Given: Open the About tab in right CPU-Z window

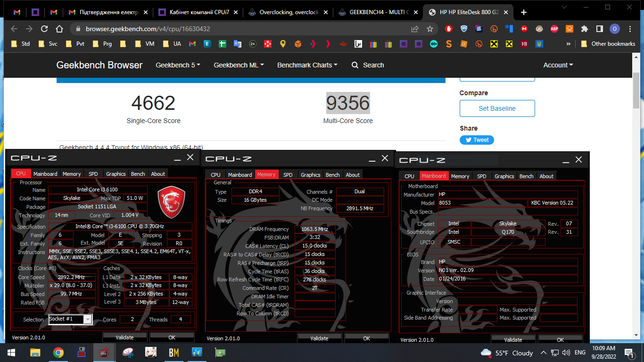Looking at the screenshot, I should click(x=546, y=176).
